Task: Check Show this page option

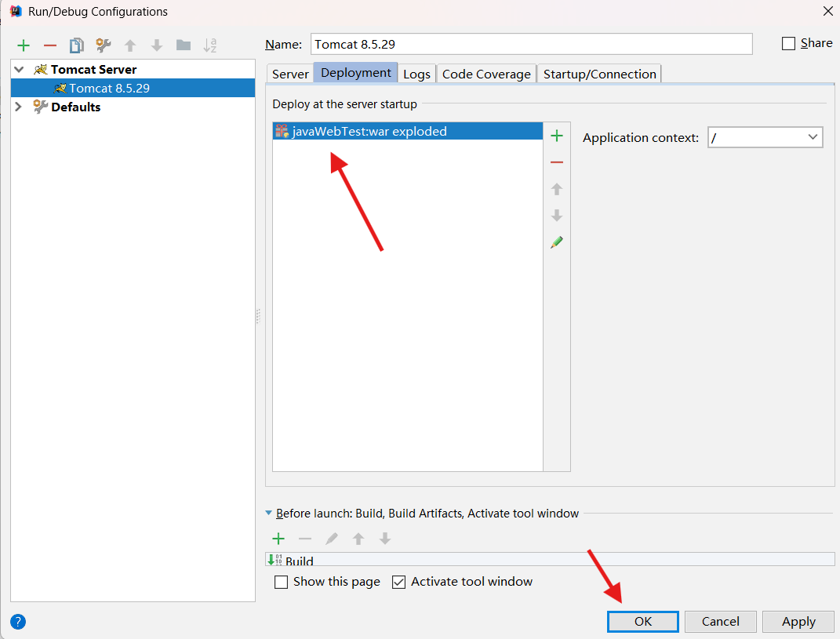Action: pyautogui.click(x=282, y=582)
